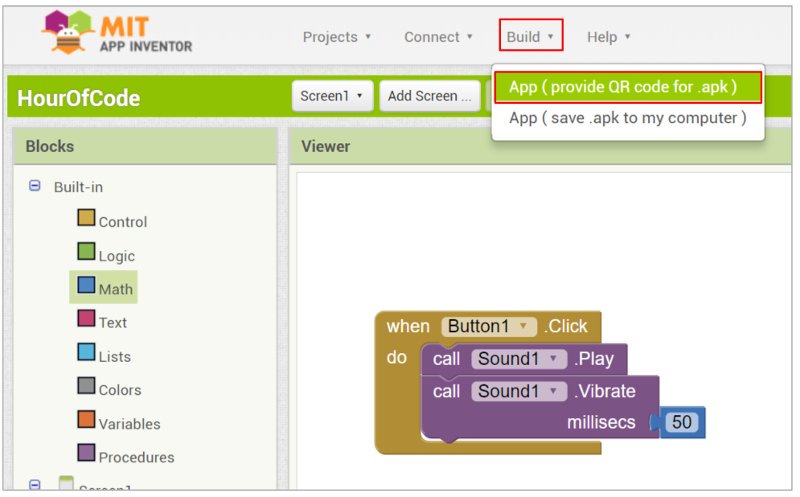Click the gray Colors category icon
The image size is (800, 497).
point(86,385)
